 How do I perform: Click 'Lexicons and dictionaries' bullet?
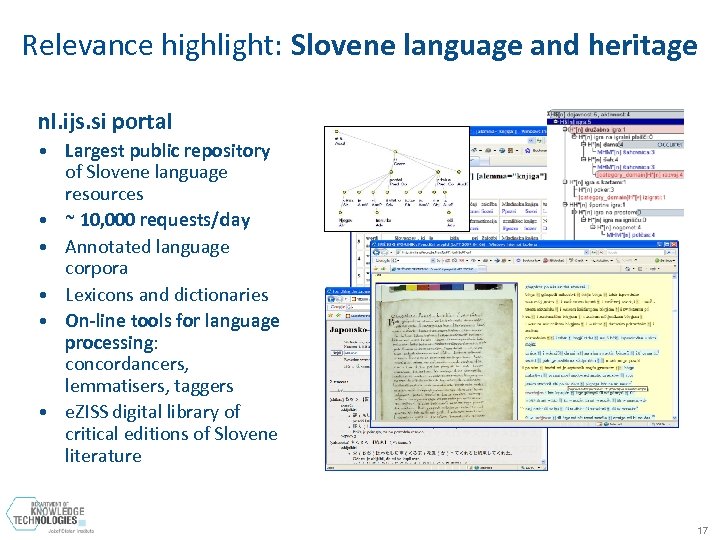click(167, 295)
